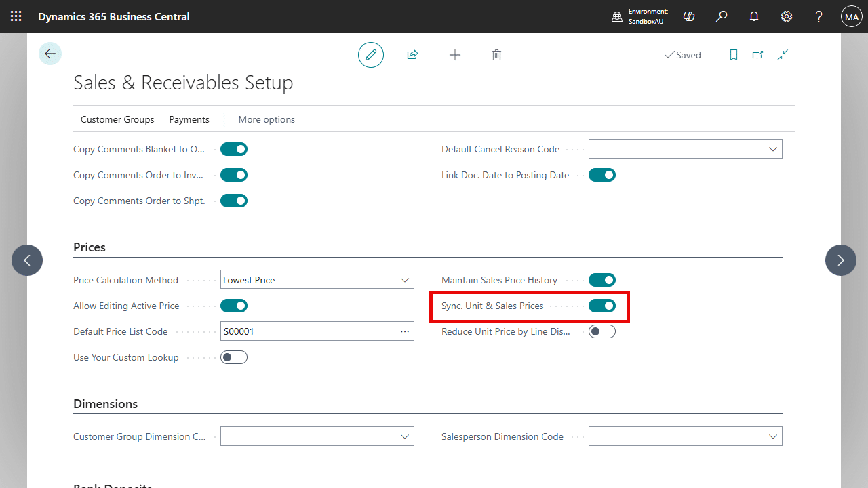Enable Reduce Unit Price by Line Discount
This screenshot has width=868, height=488.
coord(602,331)
